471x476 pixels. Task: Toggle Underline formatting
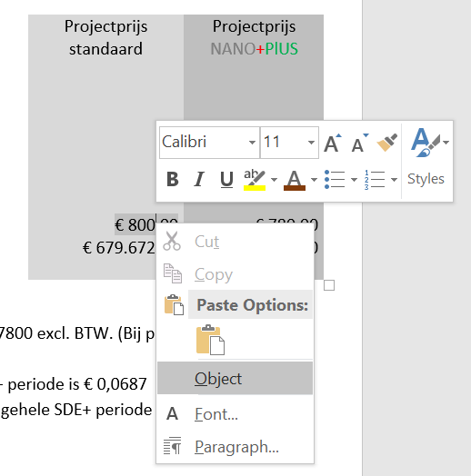click(226, 180)
